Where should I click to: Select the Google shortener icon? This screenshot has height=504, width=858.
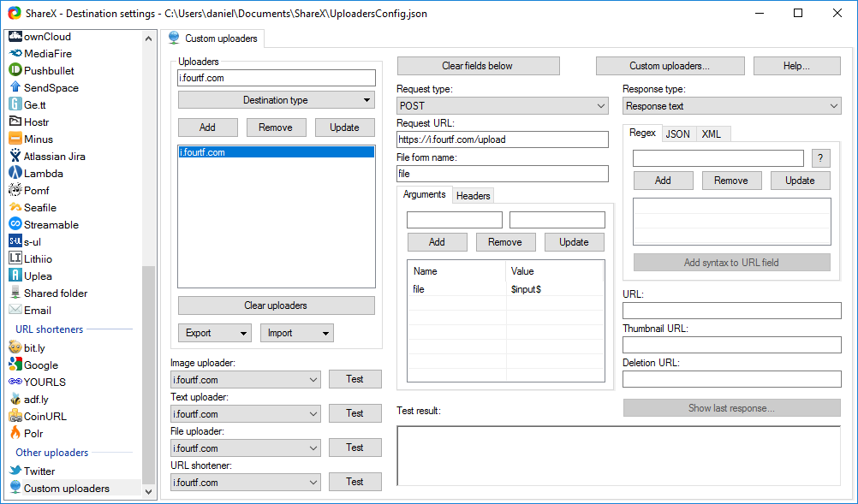tap(15, 365)
